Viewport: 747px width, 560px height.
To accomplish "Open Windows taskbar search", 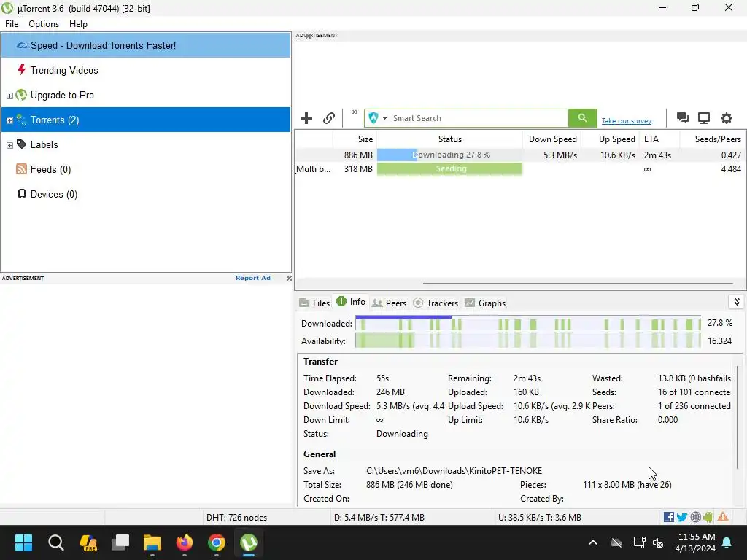I will click(x=55, y=542).
